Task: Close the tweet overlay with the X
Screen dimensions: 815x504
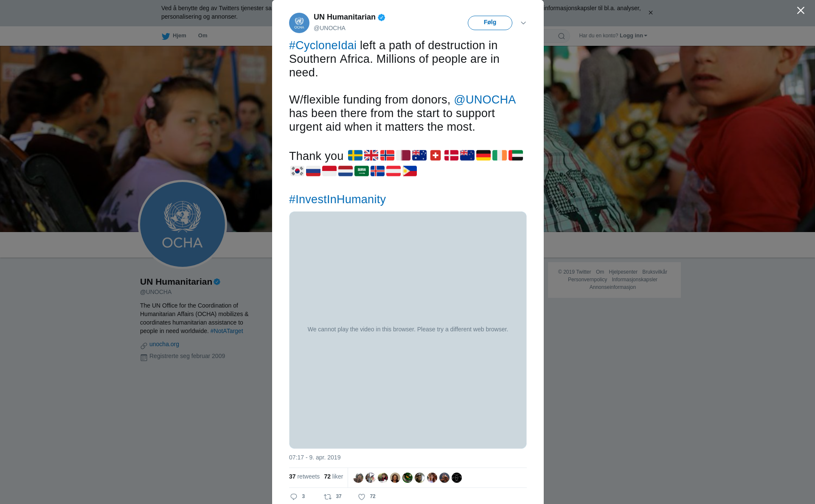Action: [x=801, y=11]
